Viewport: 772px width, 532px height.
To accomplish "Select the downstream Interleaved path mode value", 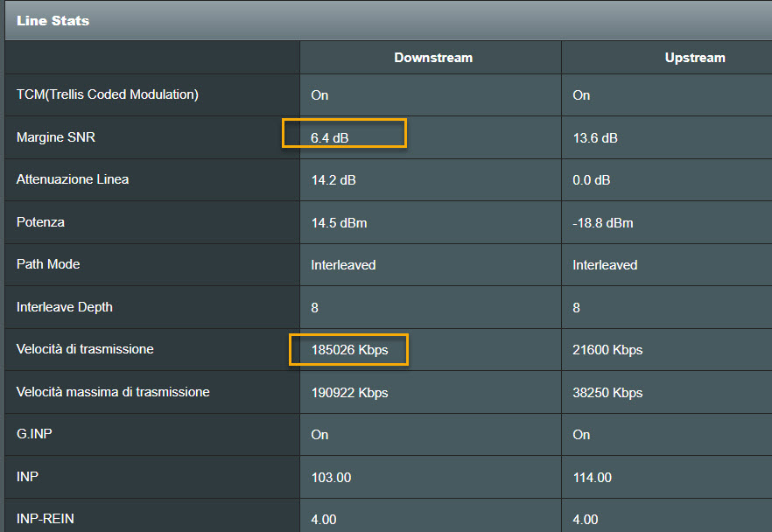I will (x=343, y=265).
